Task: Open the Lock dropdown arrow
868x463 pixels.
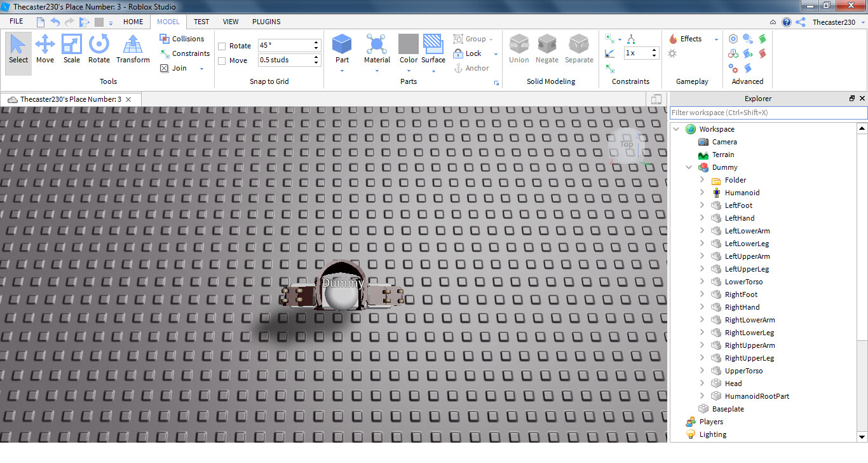Action: tap(496, 54)
